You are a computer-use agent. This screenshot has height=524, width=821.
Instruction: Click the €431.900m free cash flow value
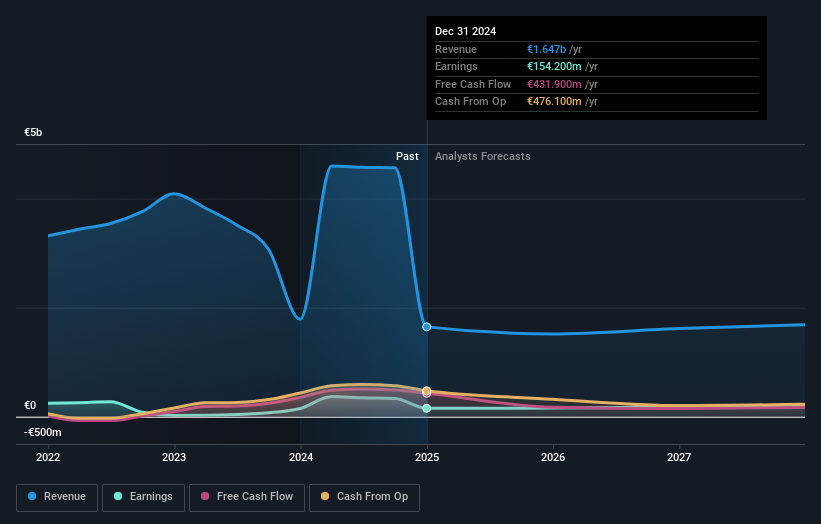[x=554, y=84]
